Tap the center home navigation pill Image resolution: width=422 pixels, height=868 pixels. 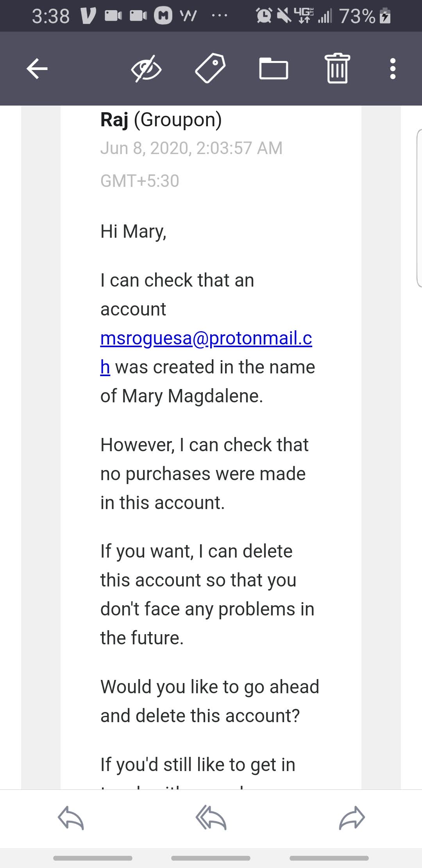click(x=211, y=858)
